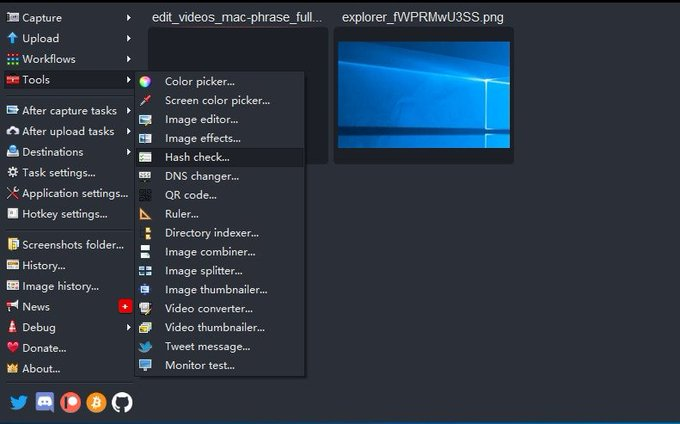Click the Video thumbnailer icon
Screen dimensions: 680x424
[145, 328]
